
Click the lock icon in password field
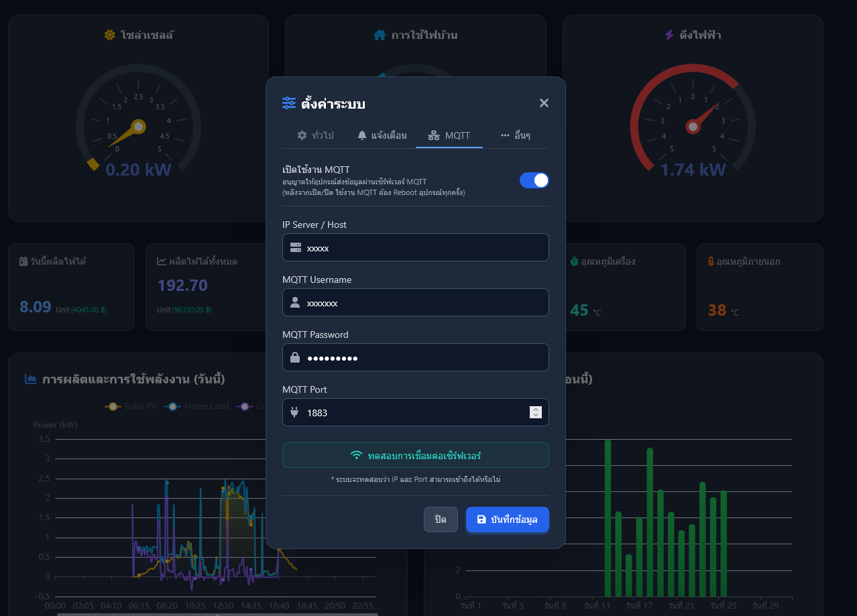(295, 357)
